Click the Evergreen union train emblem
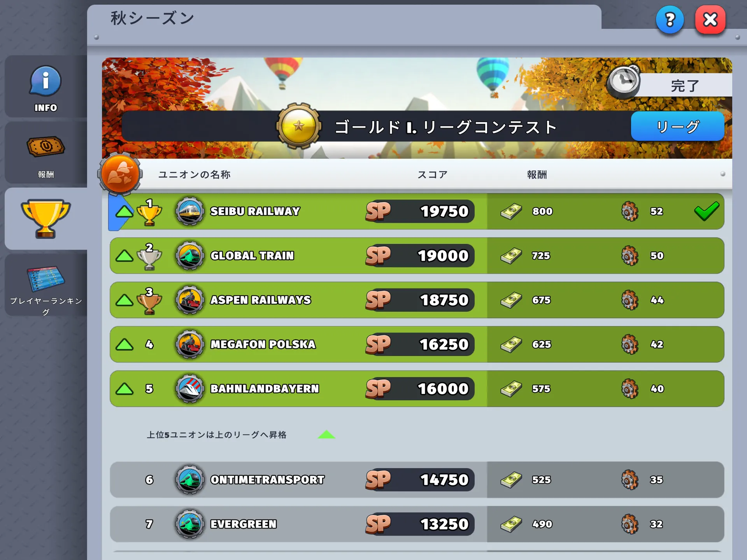Viewport: 747px width, 560px height. pos(189,524)
